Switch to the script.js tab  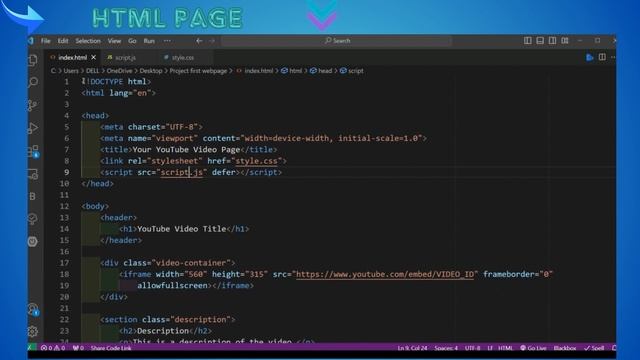[125, 58]
